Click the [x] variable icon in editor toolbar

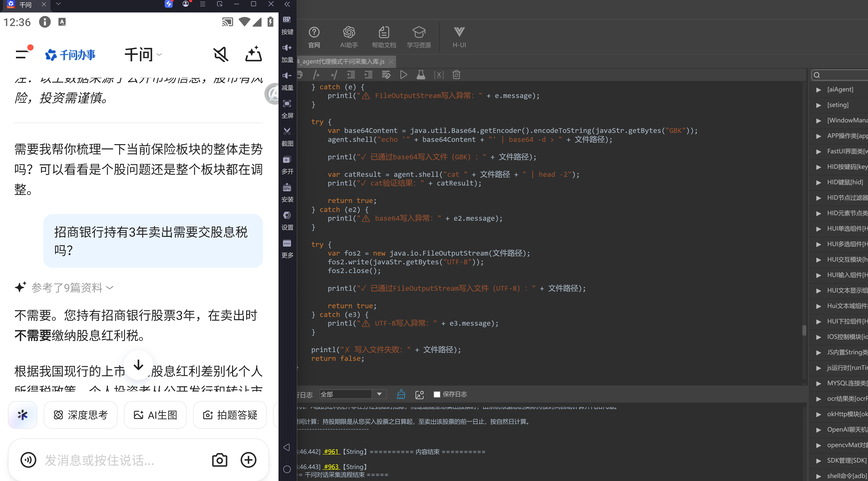(438, 75)
